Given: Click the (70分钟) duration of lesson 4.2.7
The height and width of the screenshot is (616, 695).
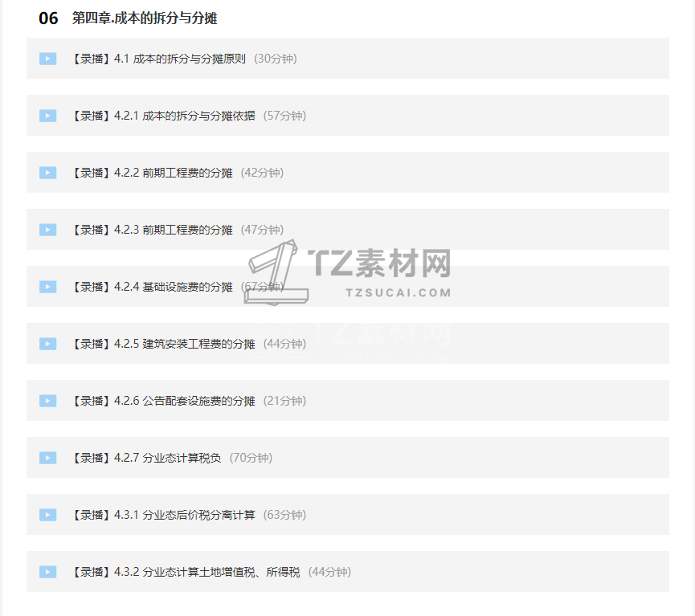Looking at the screenshot, I should (x=251, y=458).
